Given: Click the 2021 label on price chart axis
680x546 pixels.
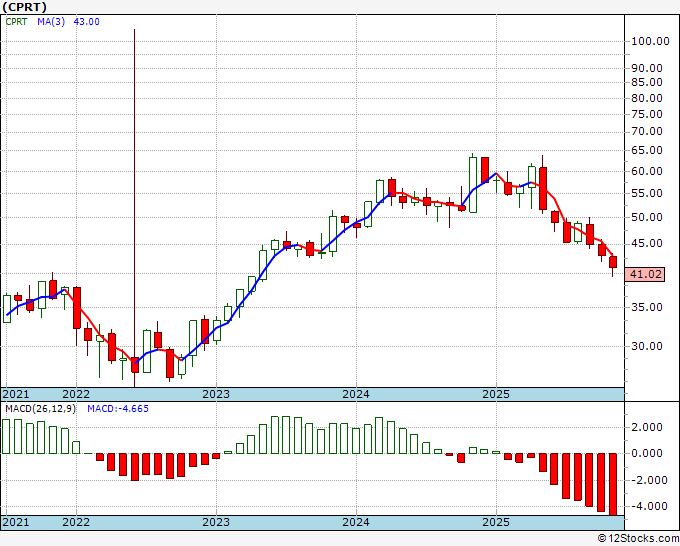Looking at the screenshot, I should [16, 394].
